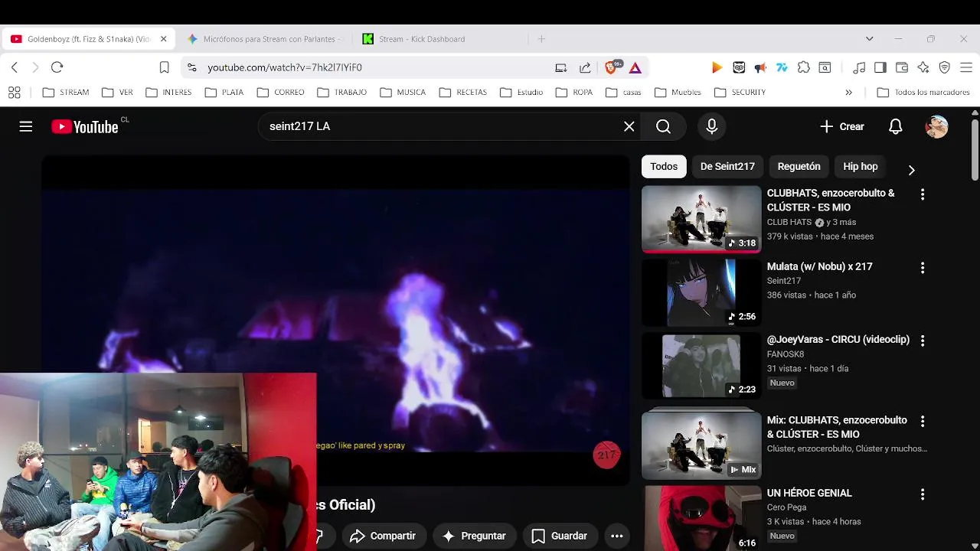The image size is (980, 551).
Task: Open more actions three-dot button
Action: point(617,536)
